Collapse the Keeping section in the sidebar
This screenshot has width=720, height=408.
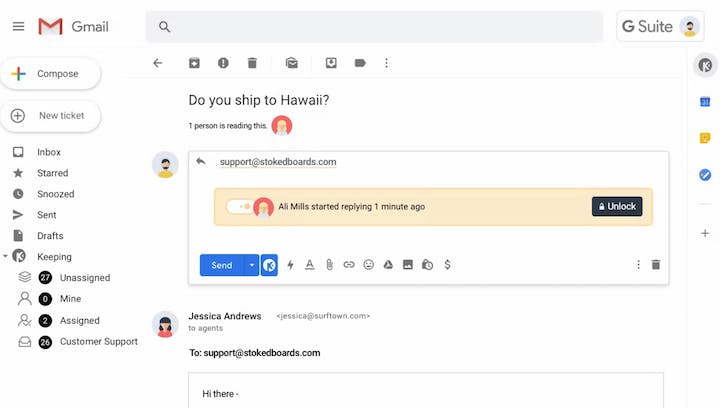coord(5,256)
